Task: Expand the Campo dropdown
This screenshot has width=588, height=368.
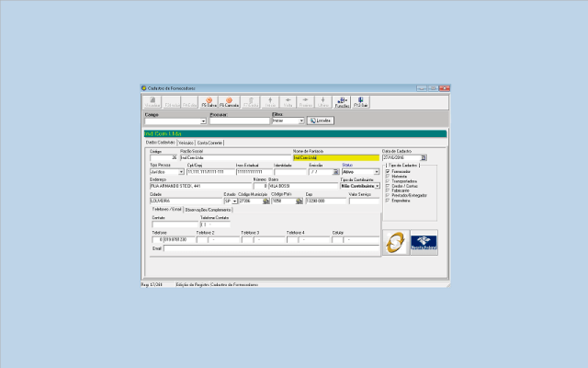Action: point(203,121)
